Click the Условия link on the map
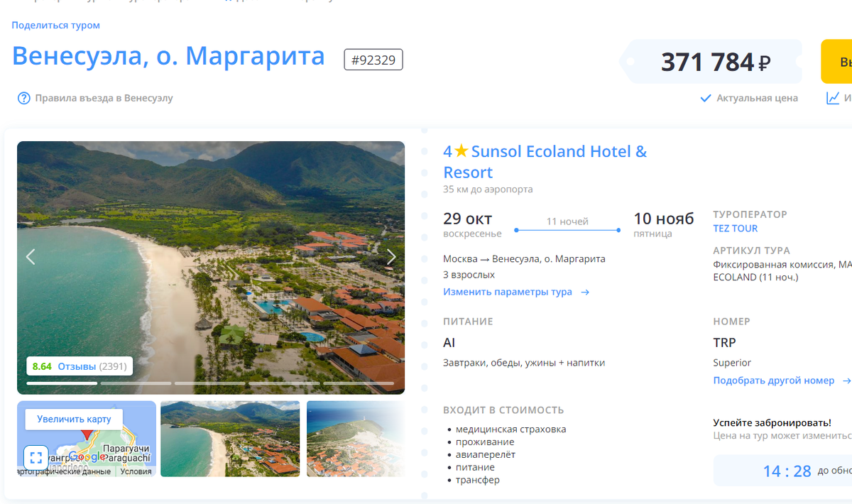Viewport: 852px width, 504px height. tap(136, 471)
